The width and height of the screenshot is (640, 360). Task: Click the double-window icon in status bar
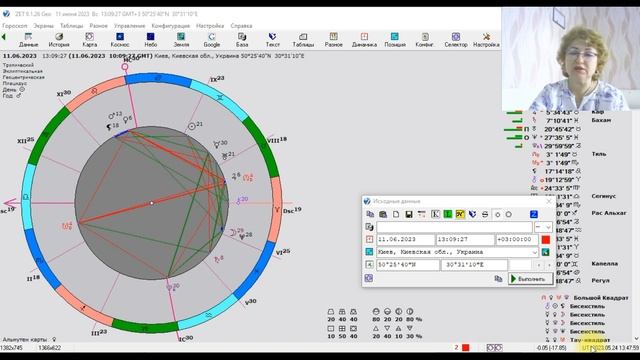[494, 348]
